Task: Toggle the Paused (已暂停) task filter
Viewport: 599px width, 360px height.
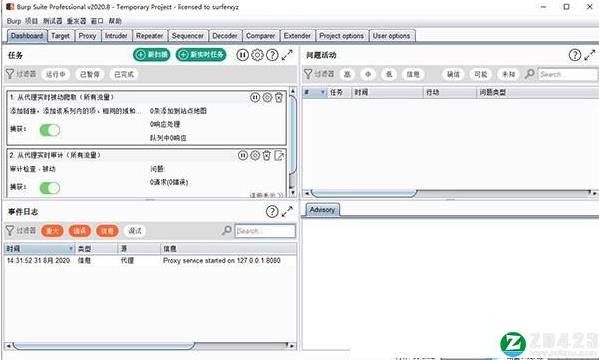Action: pos(90,74)
